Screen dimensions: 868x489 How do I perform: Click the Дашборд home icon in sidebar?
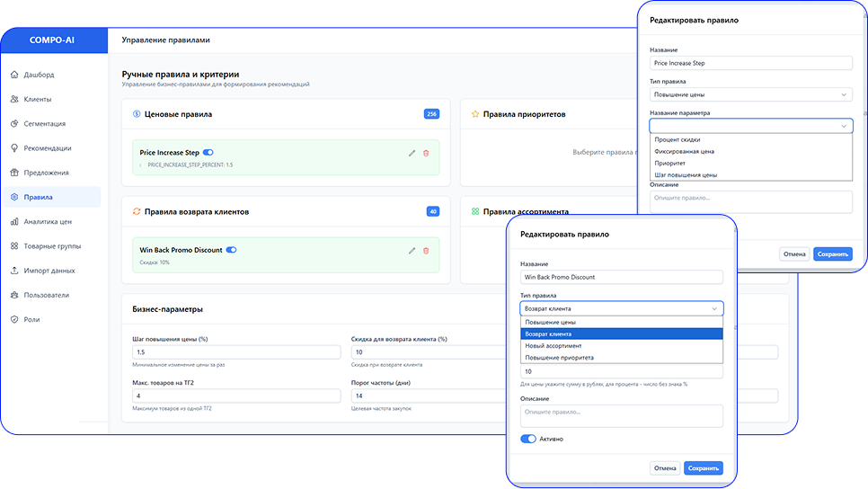(15, 75)
